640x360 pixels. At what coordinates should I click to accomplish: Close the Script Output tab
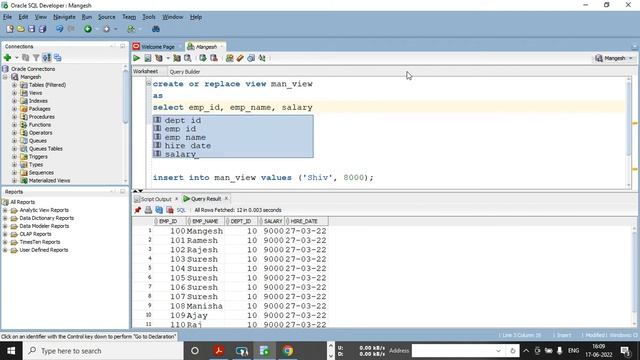(176, 199)
